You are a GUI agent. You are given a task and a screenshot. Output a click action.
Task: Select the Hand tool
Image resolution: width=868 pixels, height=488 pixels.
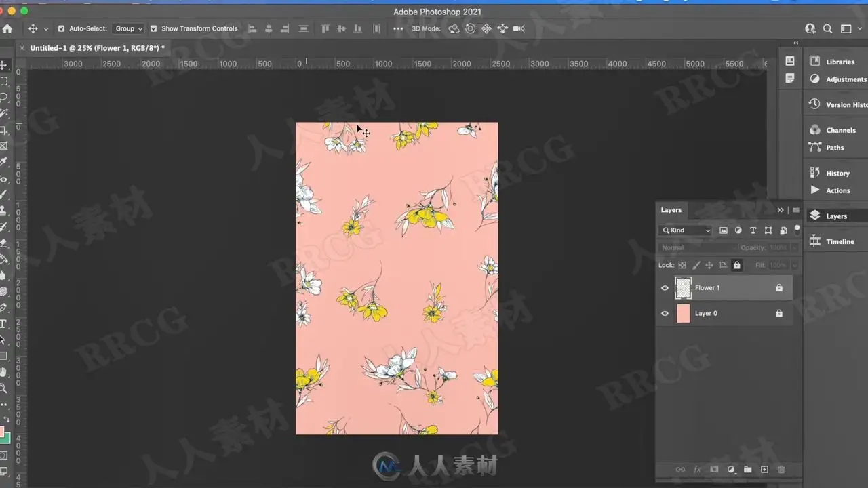[3, 372]
